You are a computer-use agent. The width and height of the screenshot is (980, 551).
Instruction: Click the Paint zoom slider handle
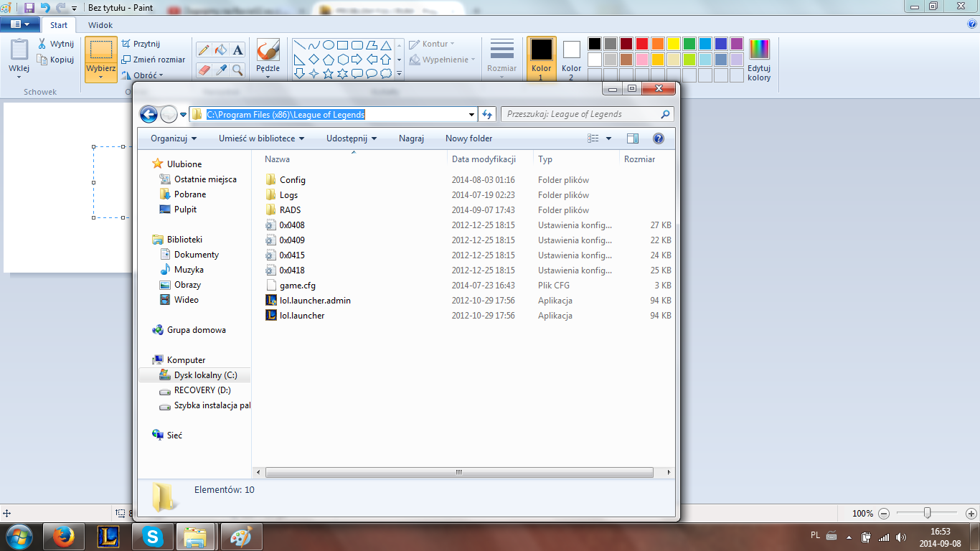(x=928, y=513)
